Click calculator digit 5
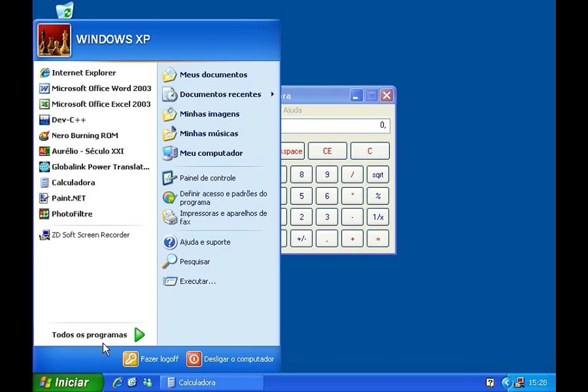Image resolution: width=588 pixels, height=392 pixels. click(302, 196)
